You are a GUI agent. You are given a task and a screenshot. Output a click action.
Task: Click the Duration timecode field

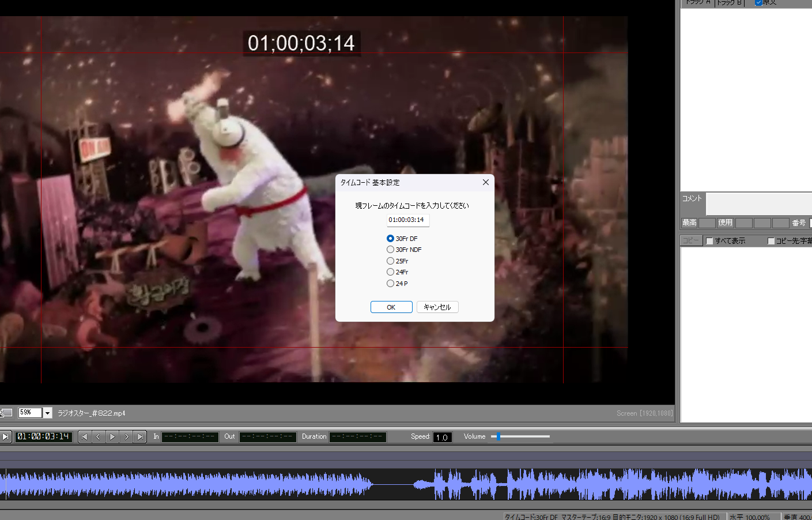pos(358,437)
